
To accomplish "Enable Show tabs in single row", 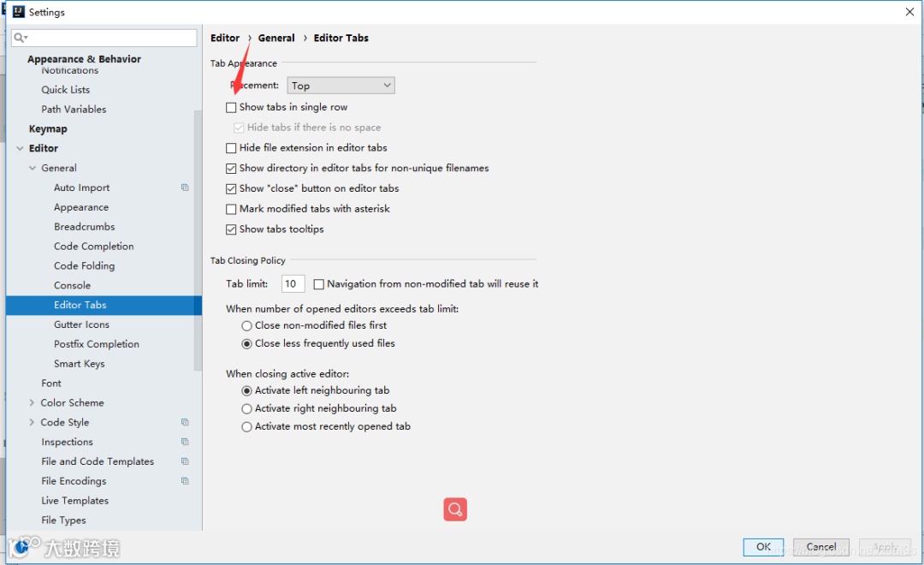I will coord(231,107).
